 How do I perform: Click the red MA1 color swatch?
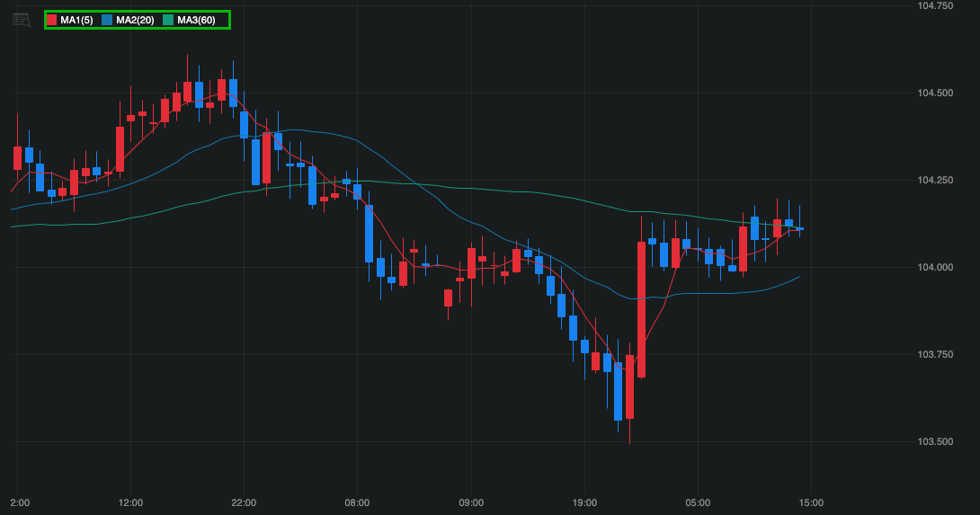point(52,20)
